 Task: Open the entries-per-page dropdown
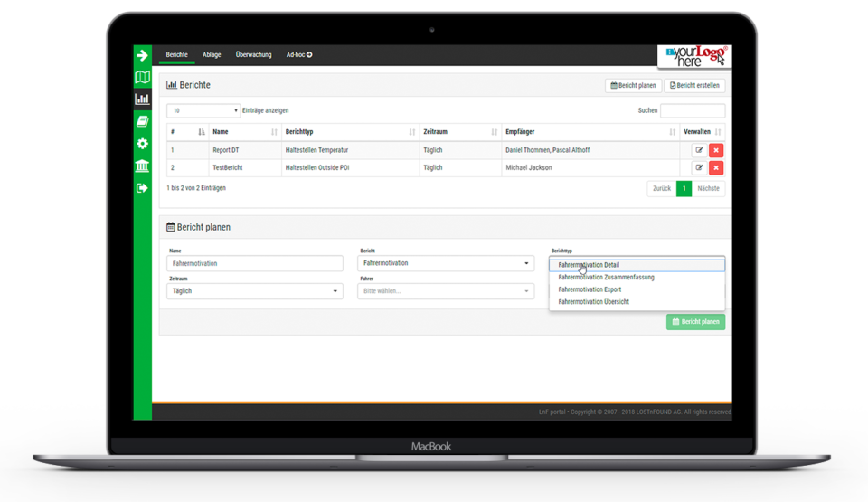tap(203, 110)
